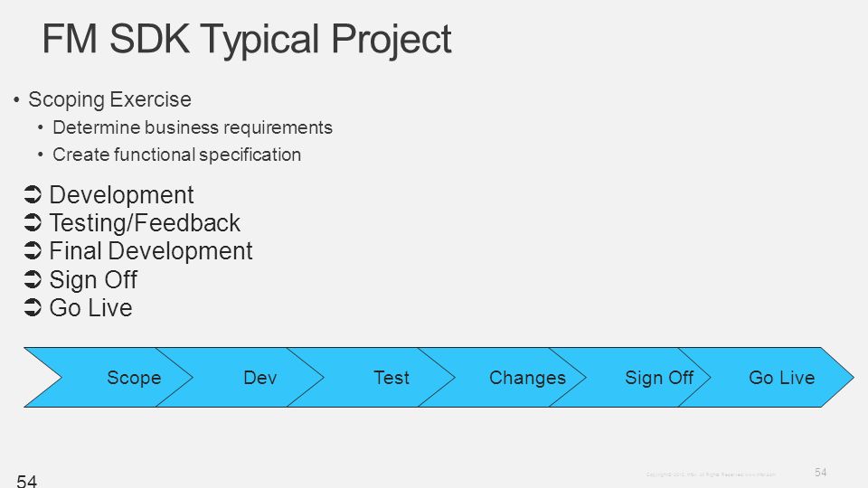
Task: Click the slide title FM SDK Typical Project
Action: [x=247, y=39]
